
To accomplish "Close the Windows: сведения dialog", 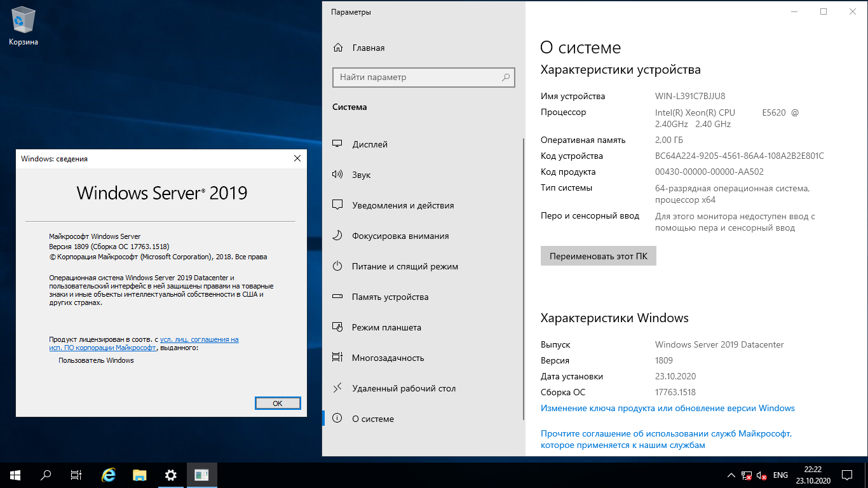I will coord(297,159).
